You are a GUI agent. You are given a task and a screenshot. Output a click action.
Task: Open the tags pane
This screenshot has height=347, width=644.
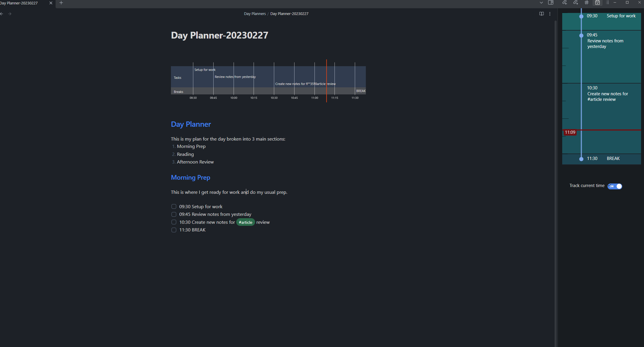(x=586, y=3)
